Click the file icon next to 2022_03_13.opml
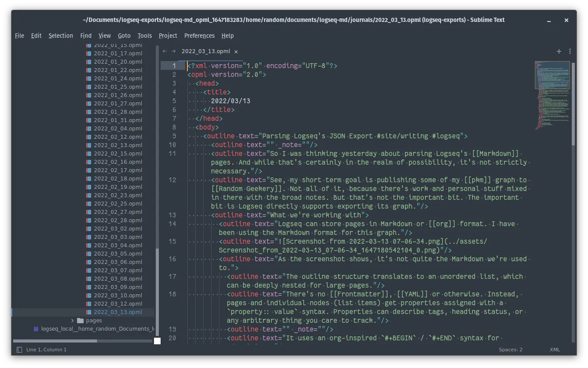The height and width of the screenshot is (368, 588). (89, 312)
